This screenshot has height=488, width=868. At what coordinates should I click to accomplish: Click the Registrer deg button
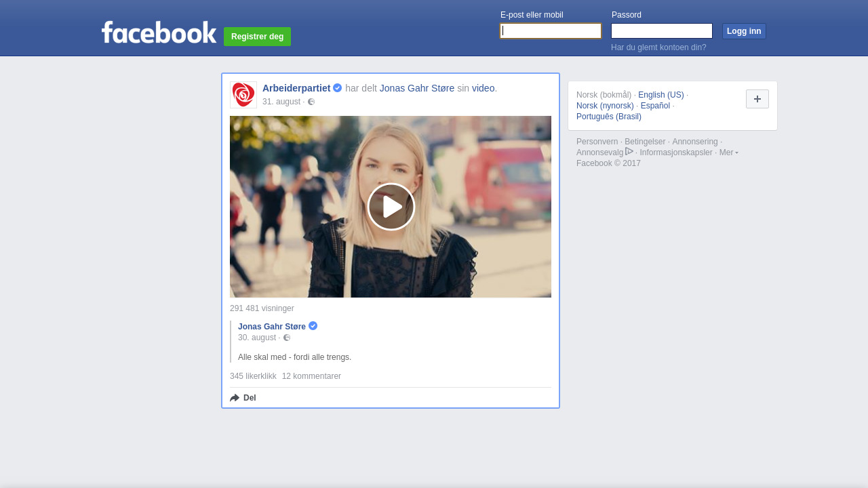pyautogui.click(x=257, y=37)
